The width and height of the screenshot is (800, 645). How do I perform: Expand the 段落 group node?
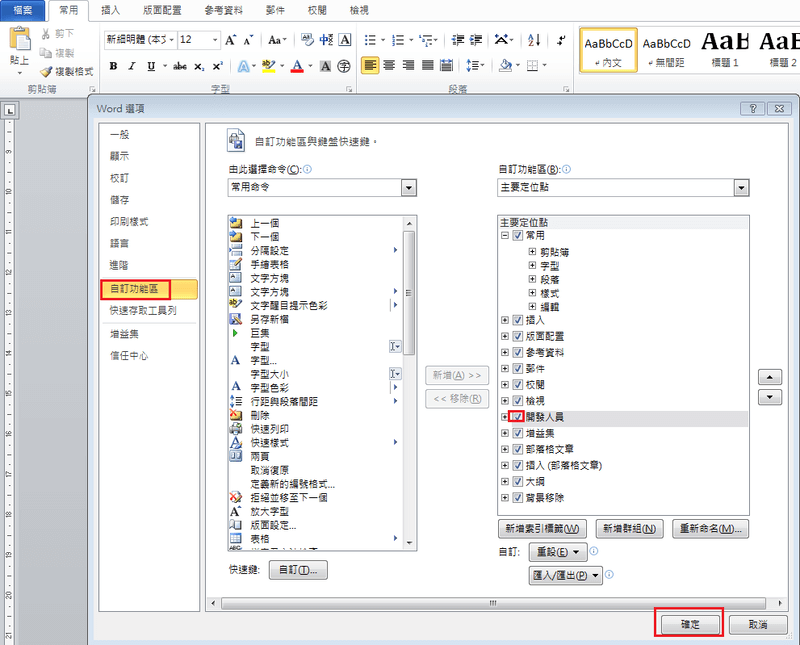coord(532,279)
